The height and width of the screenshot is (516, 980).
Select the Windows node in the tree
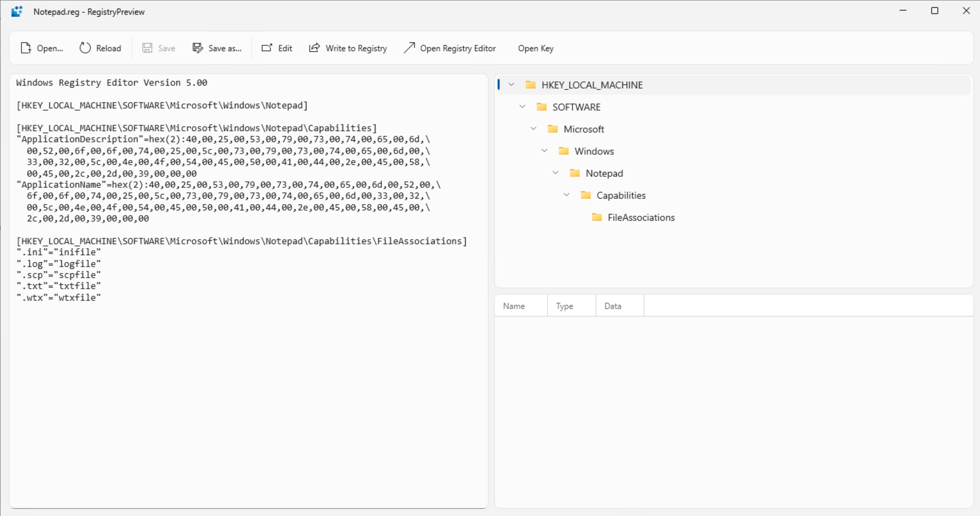click(x=594, y=151)
